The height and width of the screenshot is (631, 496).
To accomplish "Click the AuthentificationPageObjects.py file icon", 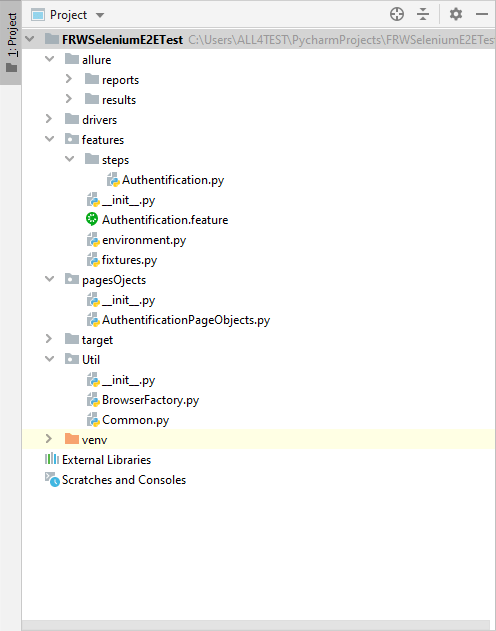I will 93,320.
